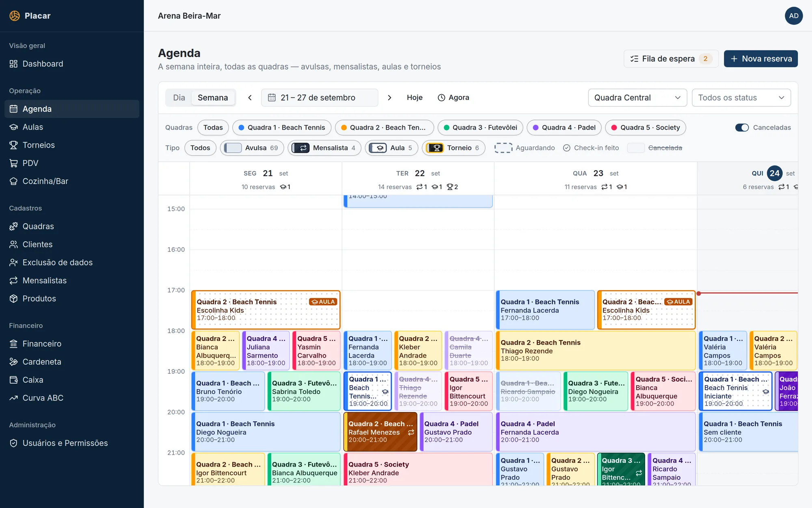Toggle Quadra 5 · Society filter
The height and width of the screenshot is (508, 812).
tap(645, 128)
